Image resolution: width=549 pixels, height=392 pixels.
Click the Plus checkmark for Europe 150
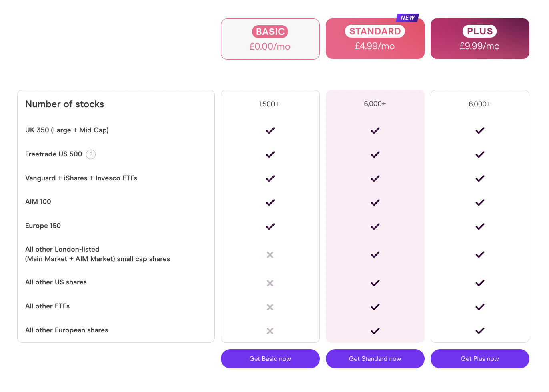pyautogui.click(x=479, y=226)
